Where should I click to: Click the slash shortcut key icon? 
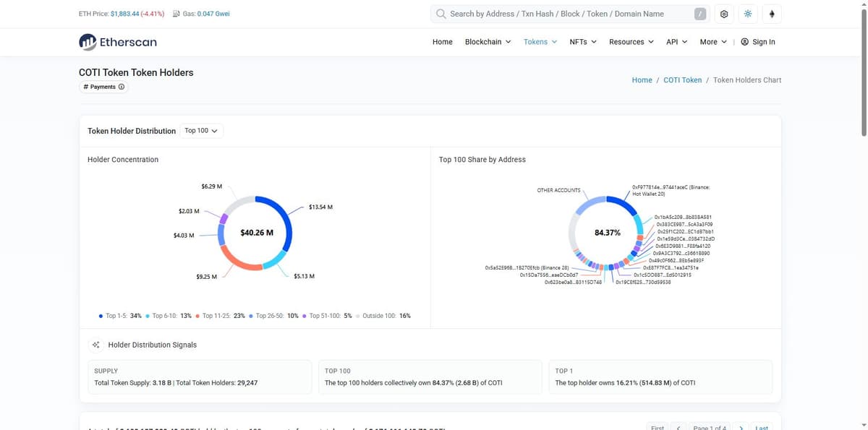pyautogui.click(x=700, y=14)
